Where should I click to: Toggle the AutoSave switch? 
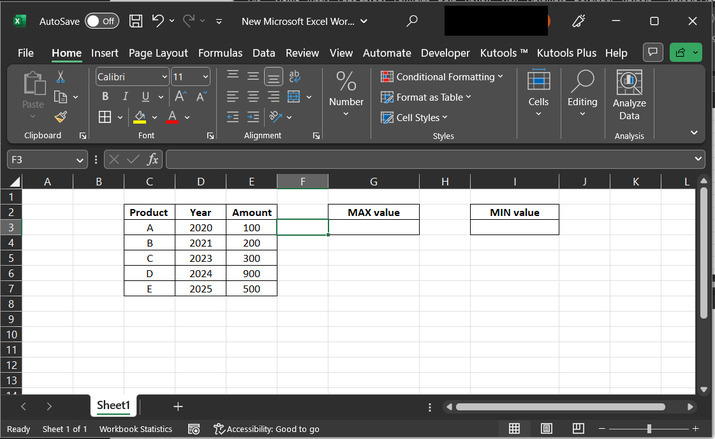tap(101, 21)
